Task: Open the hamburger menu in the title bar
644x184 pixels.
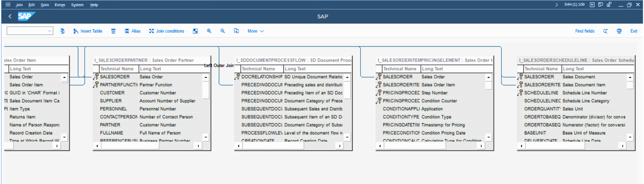Action: point(8,4)
